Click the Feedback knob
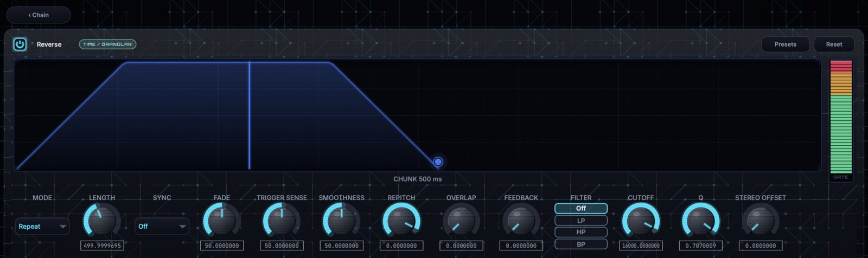The width and height of the screenshot is (868, 258). tap(521, 221)
